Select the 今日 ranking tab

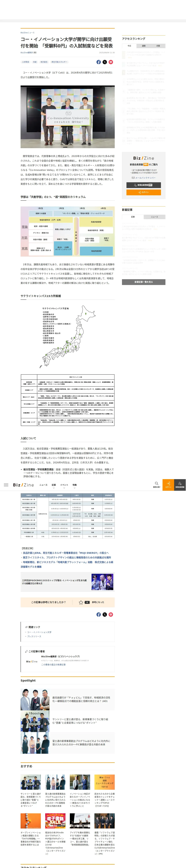[129, 46]
